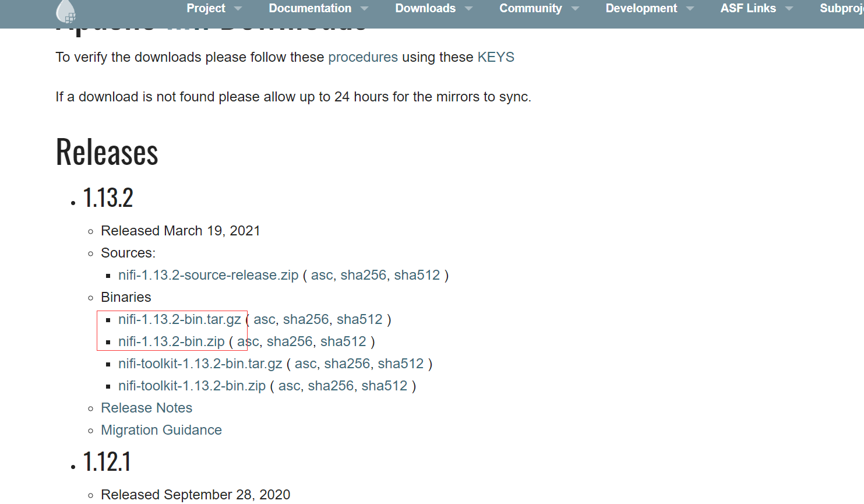This screenshot has height=504, width=864.
Task: Open sha256 checksum for nifi-toolkit-1.13.2-bin.tar.gz
Action: pyautogui.click(x=347, y=364)
